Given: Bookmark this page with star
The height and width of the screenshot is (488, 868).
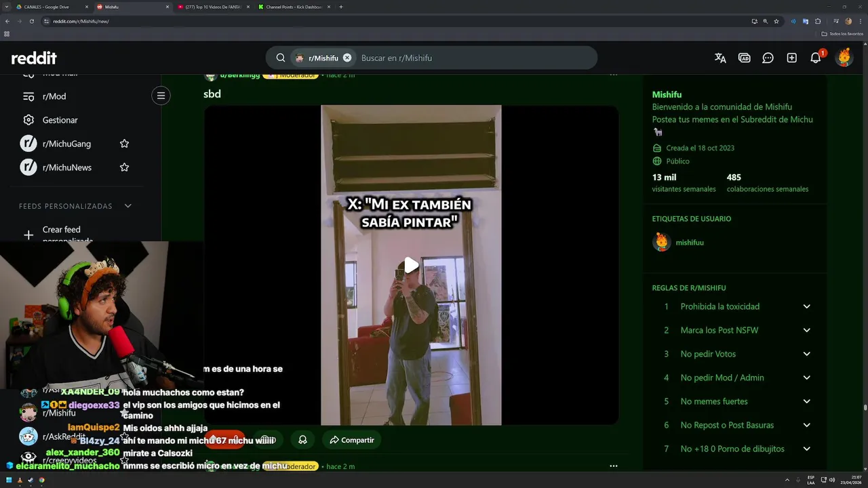Looking at the screenshot, I should (776, 21).
